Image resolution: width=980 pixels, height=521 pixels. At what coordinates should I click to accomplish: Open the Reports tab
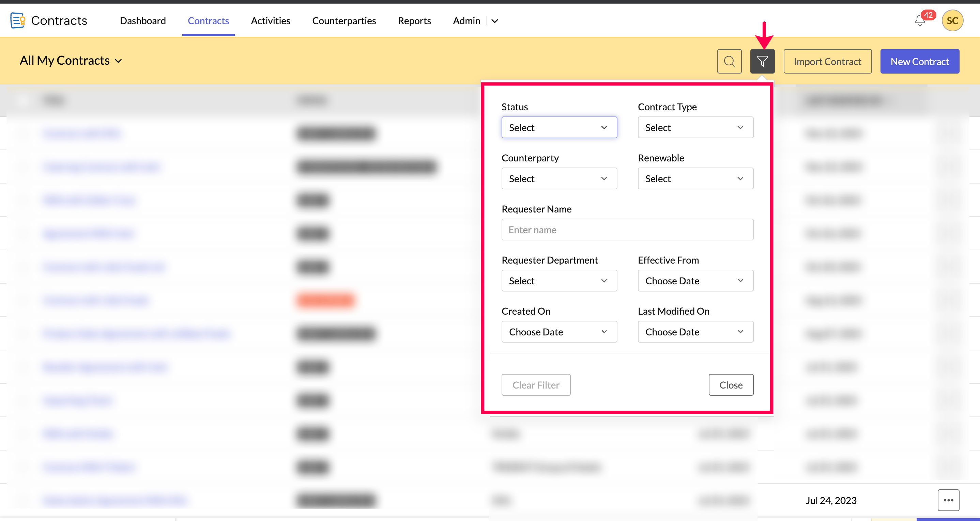point(414,20)
